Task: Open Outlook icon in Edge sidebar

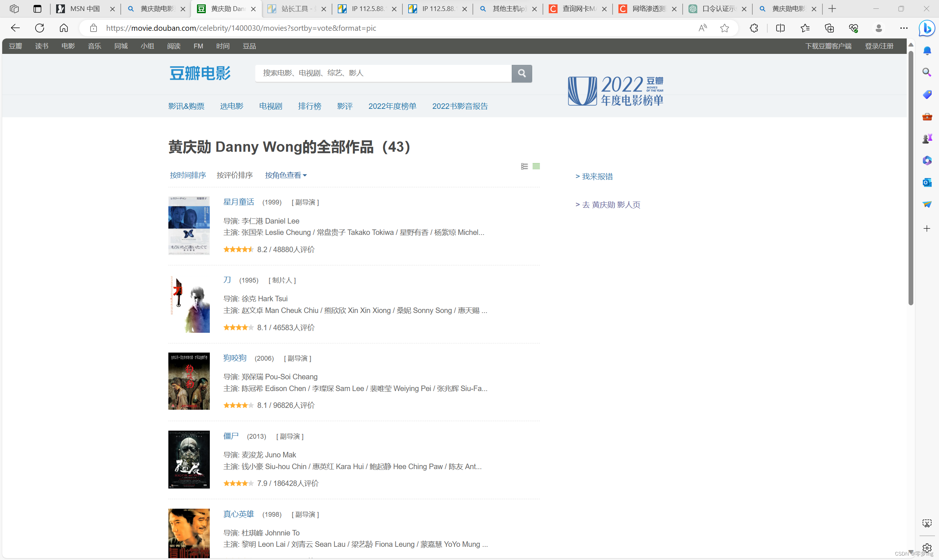Action: [927, 183]
